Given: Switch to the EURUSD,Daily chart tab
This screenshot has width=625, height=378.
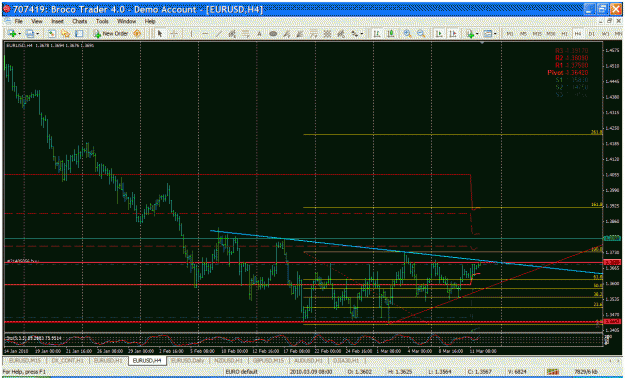Looking at the screenshot, I should coord(187,360).
